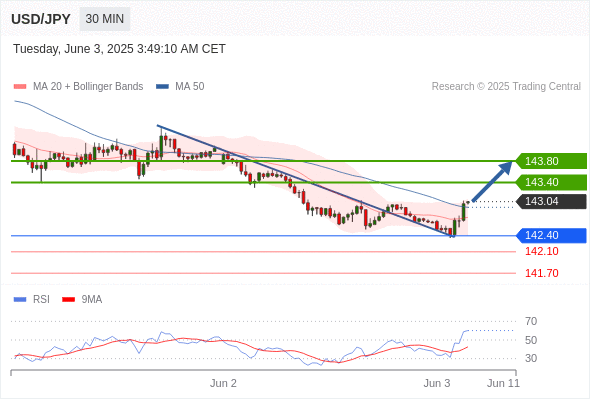The image size is (590, 400).
Task: Click the blue 142.40 pivot price tag
Action: pyautogui.click(x=551, y=236)
